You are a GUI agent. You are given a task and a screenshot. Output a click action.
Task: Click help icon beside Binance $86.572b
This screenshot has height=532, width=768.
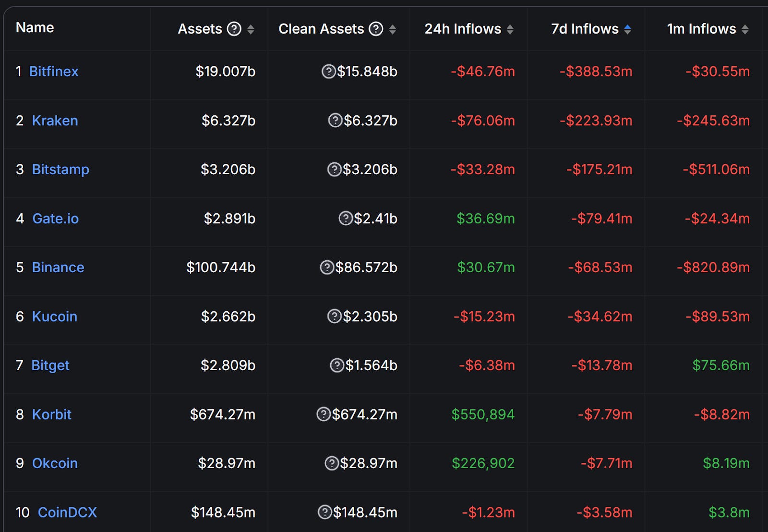tap(327, 267)
